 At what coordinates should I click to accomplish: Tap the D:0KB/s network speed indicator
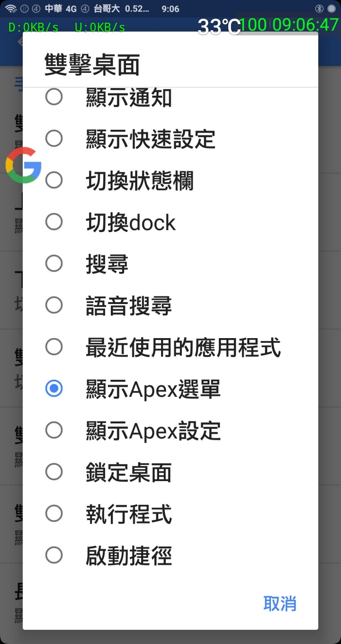(34, 27)
